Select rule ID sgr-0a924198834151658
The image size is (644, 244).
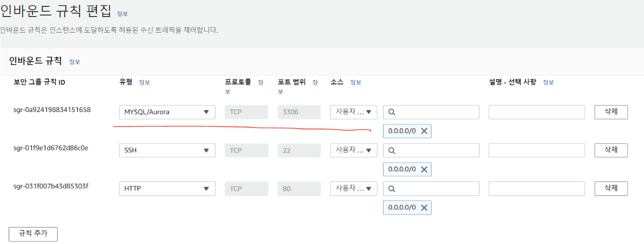click(x=52, y=110)
